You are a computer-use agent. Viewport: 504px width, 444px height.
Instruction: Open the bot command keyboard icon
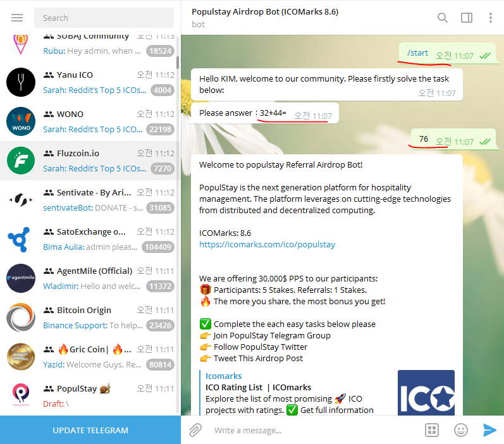[432, 430]
